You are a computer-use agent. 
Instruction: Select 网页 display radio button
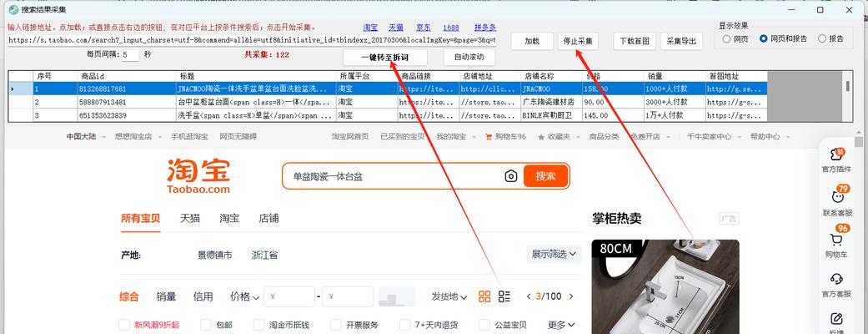(726, 39)
